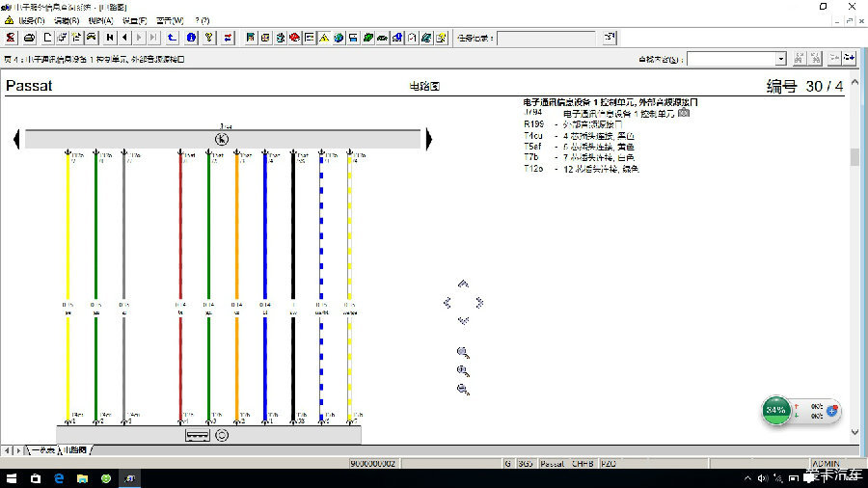Screen dimensions: 868x488
Task: Open the Windows Start menu
Action: click(11, 478)
